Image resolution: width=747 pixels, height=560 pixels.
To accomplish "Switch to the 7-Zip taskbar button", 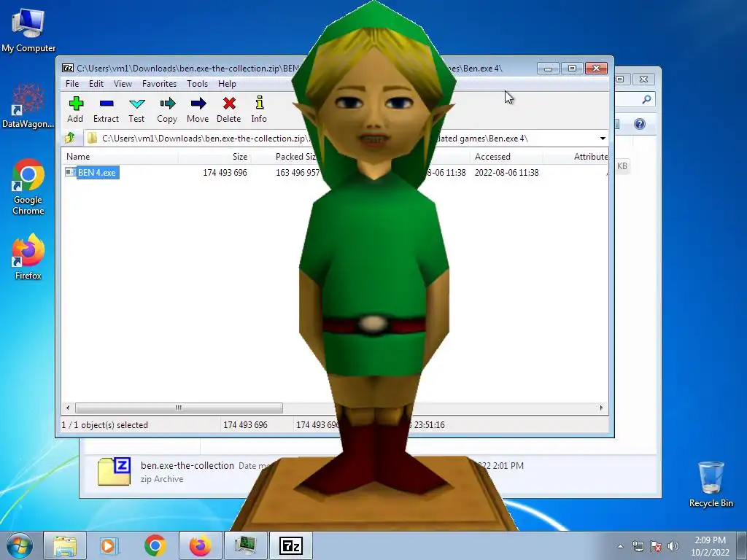I will coord(291,545).
